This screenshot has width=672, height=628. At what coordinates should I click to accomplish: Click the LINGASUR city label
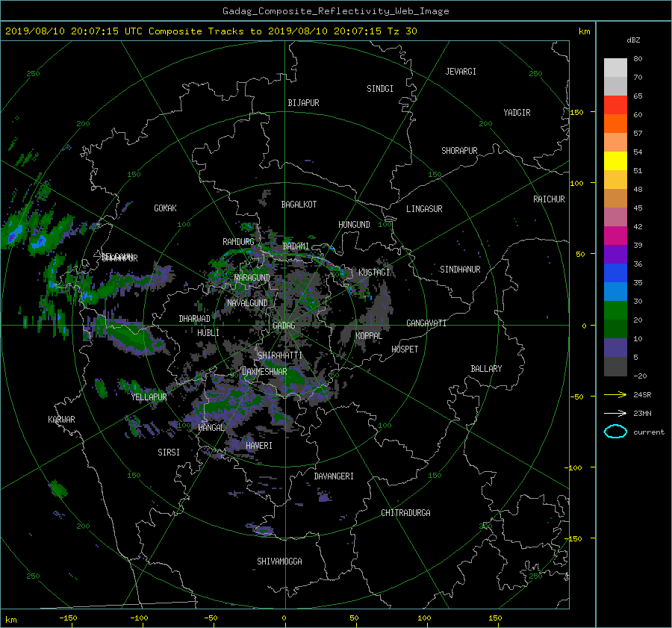tap(424, 209)
